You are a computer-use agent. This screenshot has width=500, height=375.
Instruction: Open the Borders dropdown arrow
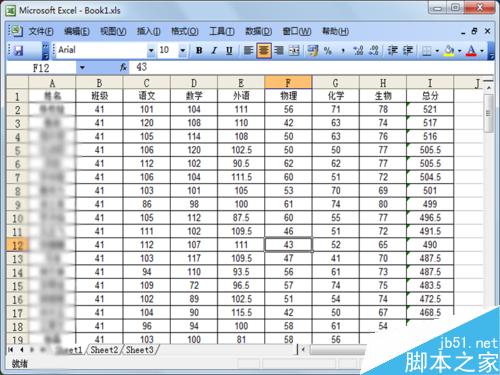click(437, 51)
